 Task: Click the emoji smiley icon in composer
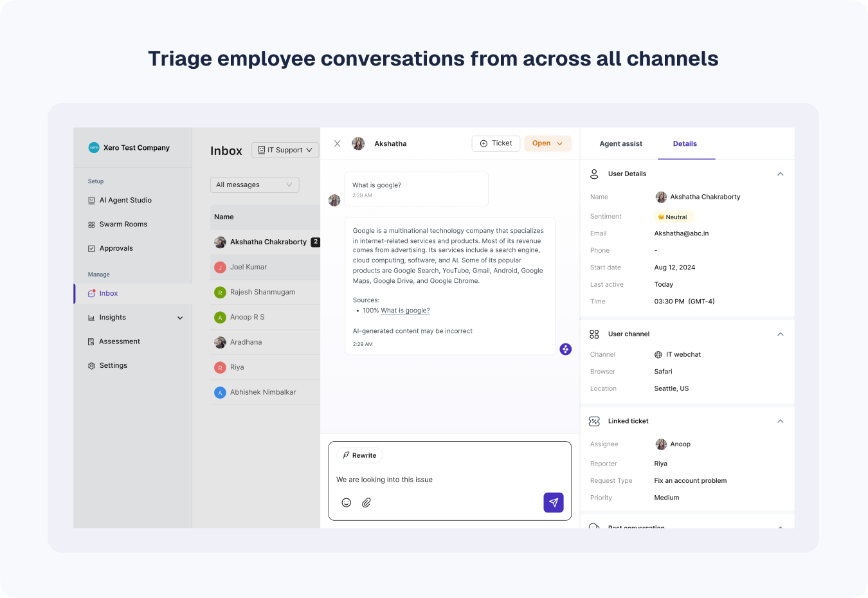click(347, 503)
